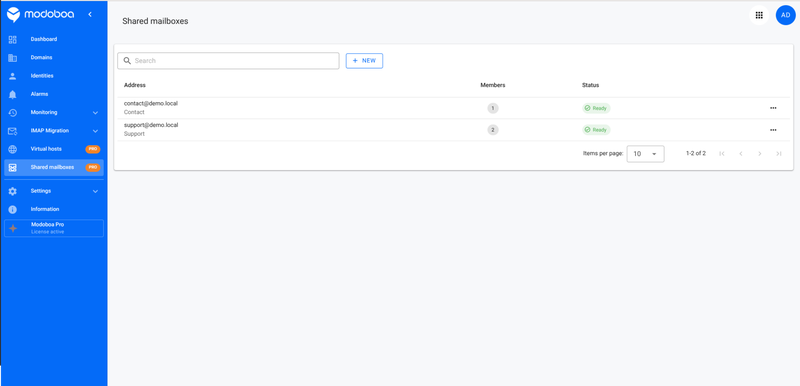This screenshot has width=800, height=386.
Task: Click the Identities person icon
Action: click(13, 76)
